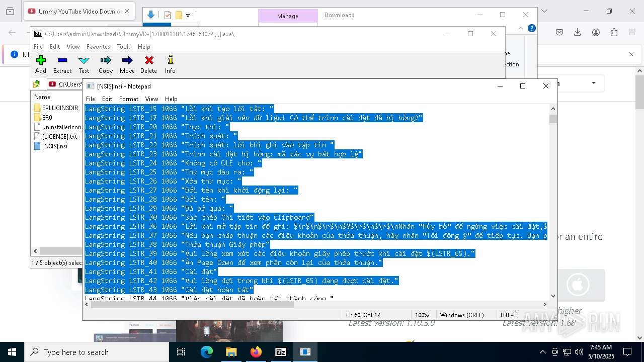This screenshot has width=644, height=362.
Task: Select the $R0 folder in 7-Zip
Action: (x=43, y=118)
